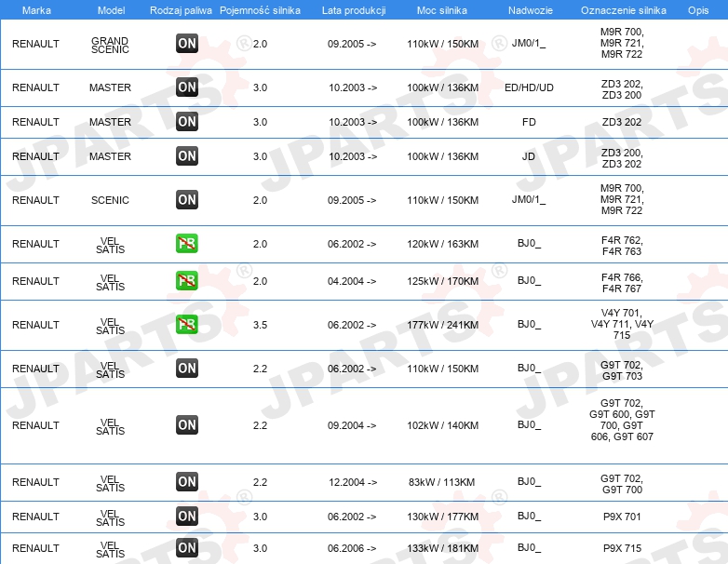Screen dimensions: 728x564
Task: Click power value 130kW / 177KM
Action: [442, 517]
